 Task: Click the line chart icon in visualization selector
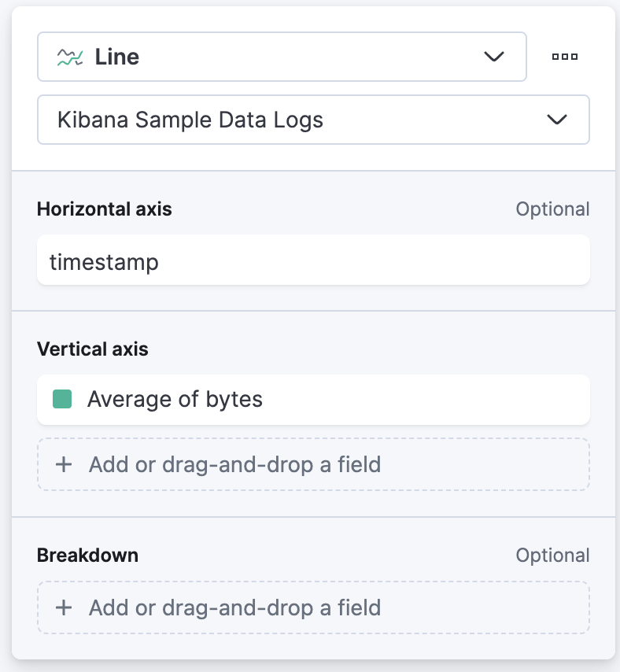70,57
